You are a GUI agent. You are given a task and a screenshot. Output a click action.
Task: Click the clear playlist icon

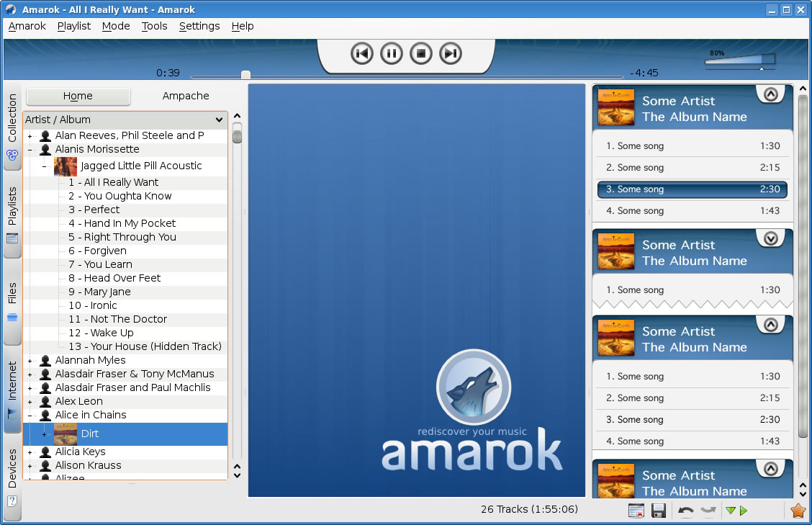tap(636, 511)
